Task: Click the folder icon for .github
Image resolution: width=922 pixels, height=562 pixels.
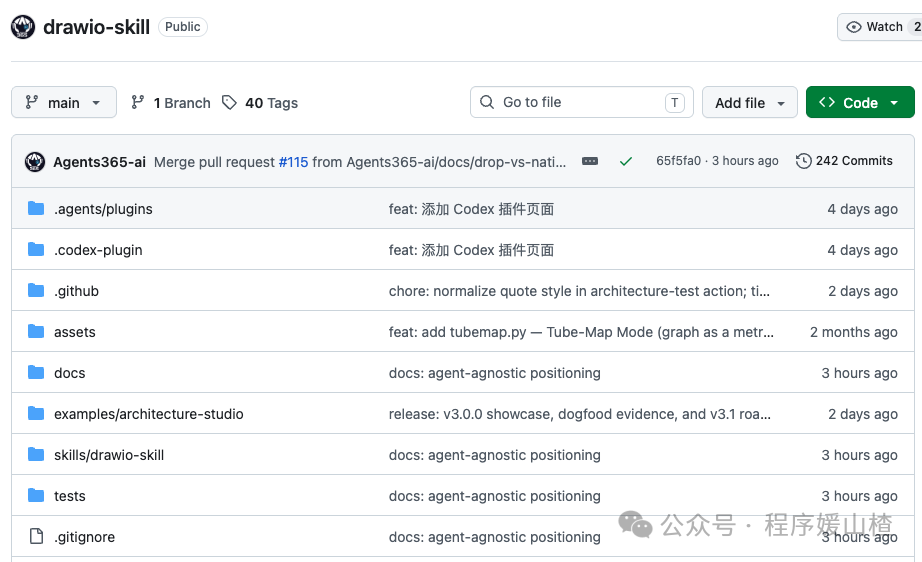Action: point(36,290)
